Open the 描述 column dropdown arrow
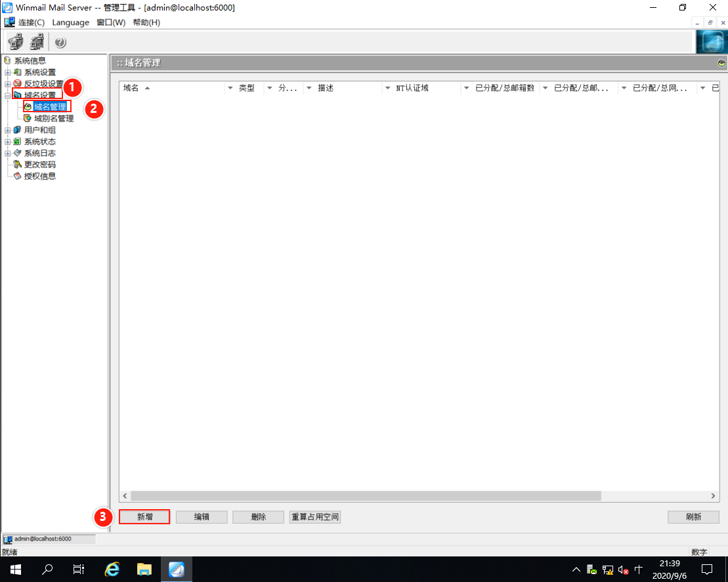 click(x=388, y=88)
